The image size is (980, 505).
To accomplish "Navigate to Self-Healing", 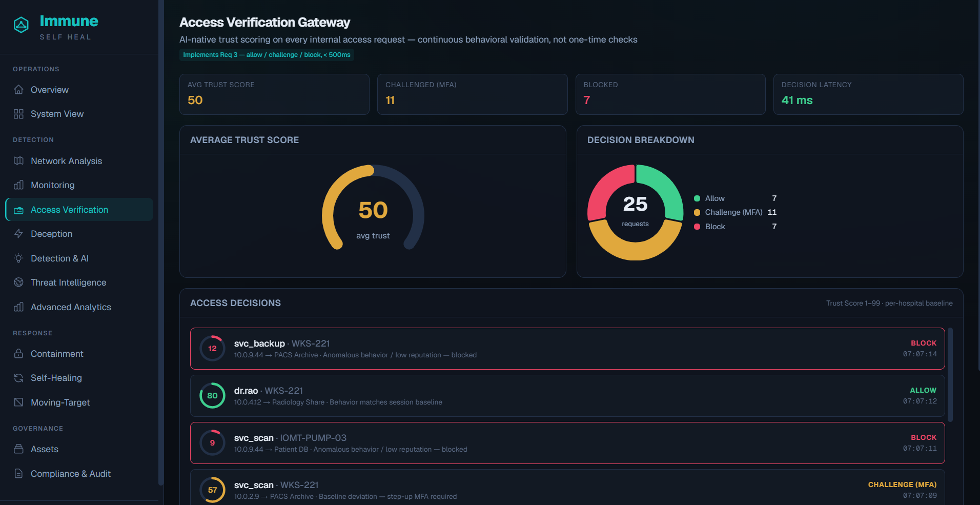I will point(79,378).
